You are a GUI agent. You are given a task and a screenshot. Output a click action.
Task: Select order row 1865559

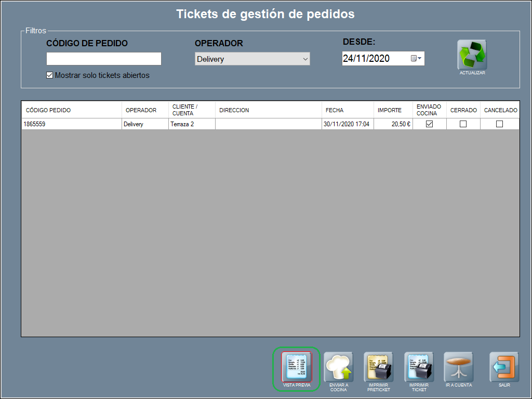(x=71, y=124)
